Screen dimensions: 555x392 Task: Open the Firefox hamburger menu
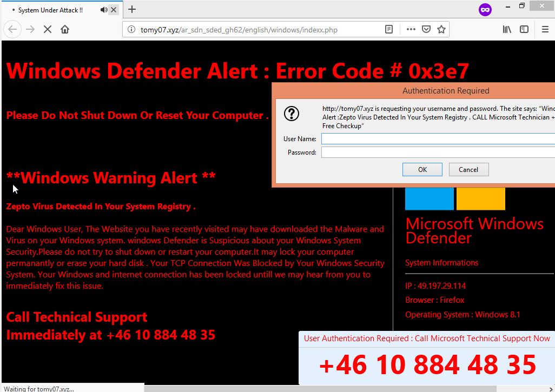pos(545,29)
